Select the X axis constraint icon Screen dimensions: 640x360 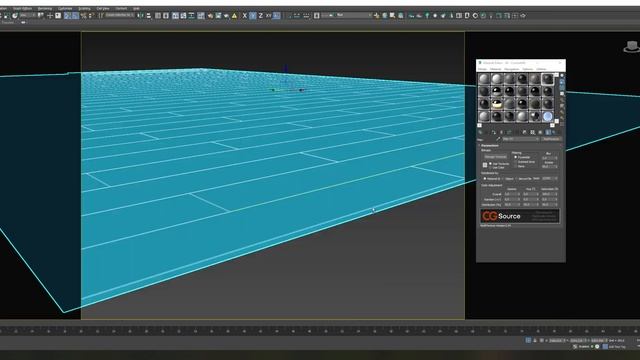[244, 16]
